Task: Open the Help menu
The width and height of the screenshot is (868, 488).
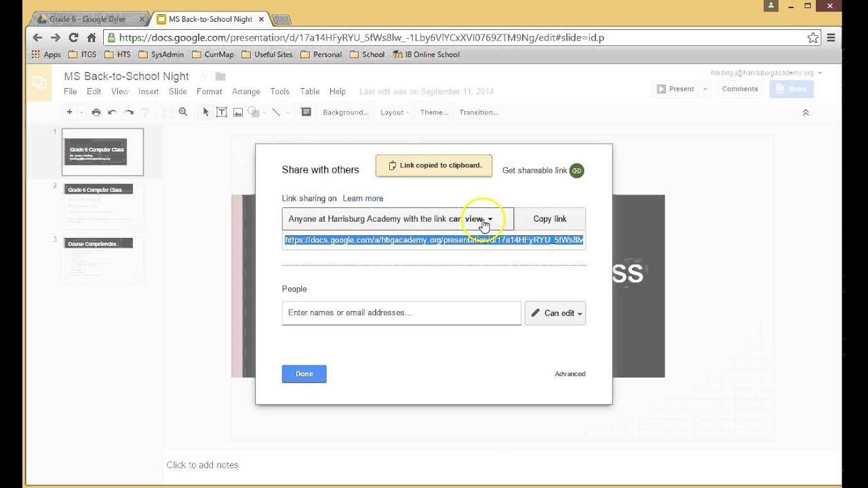Action: pyautogui.click(x=338, y=91)
